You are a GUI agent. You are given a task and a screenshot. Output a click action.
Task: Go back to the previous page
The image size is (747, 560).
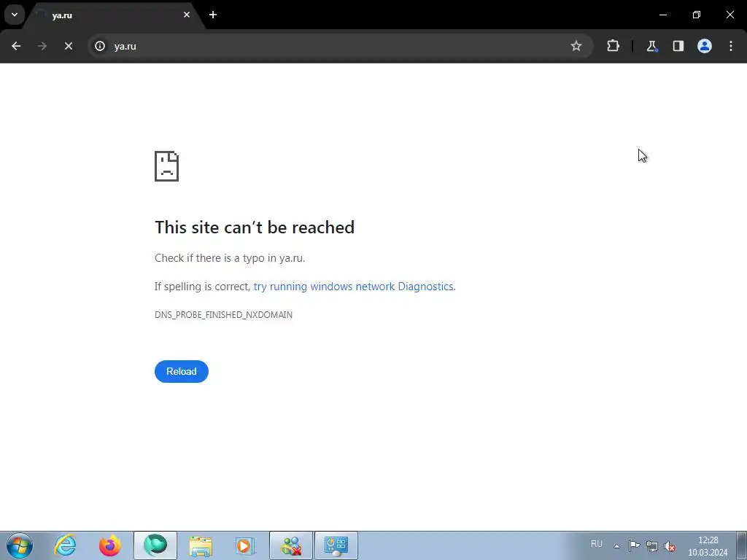(16, 46)
